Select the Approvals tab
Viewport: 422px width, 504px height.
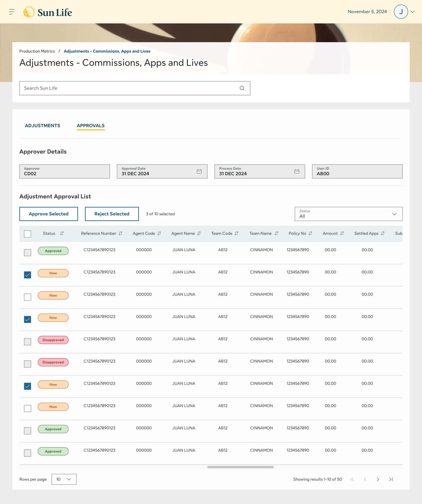point(91,126)
